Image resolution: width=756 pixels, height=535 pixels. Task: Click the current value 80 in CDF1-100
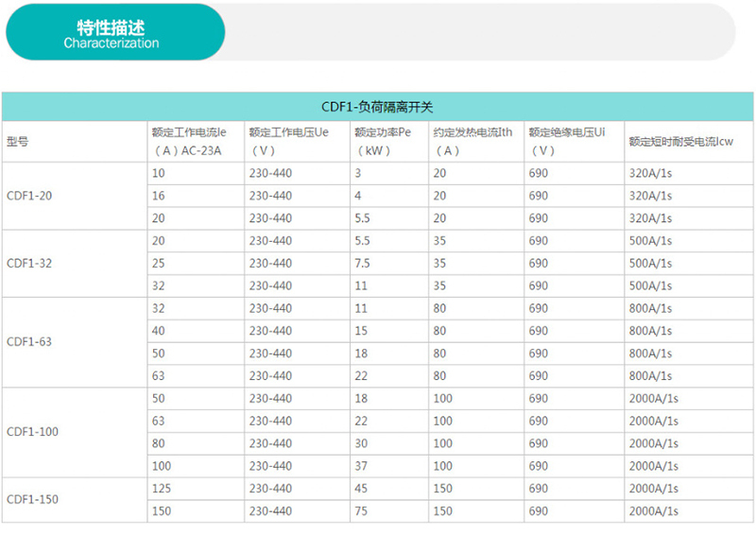tap(196, 444)
